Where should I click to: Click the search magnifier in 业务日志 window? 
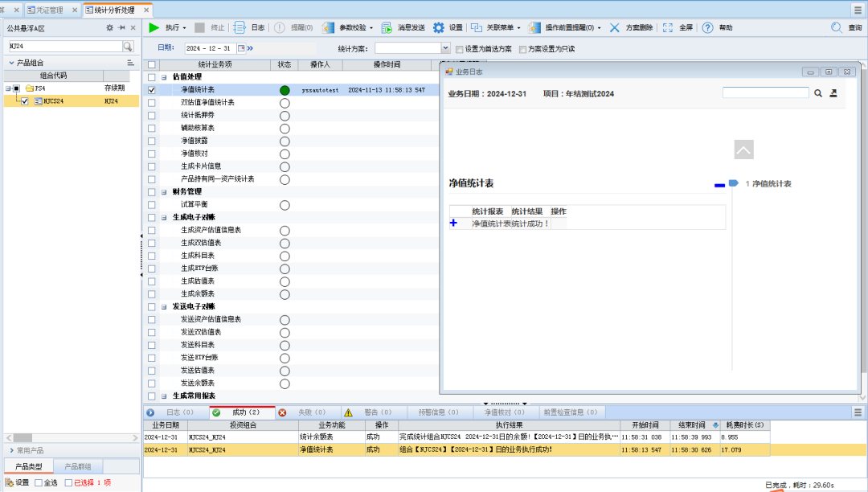[818, 93]
